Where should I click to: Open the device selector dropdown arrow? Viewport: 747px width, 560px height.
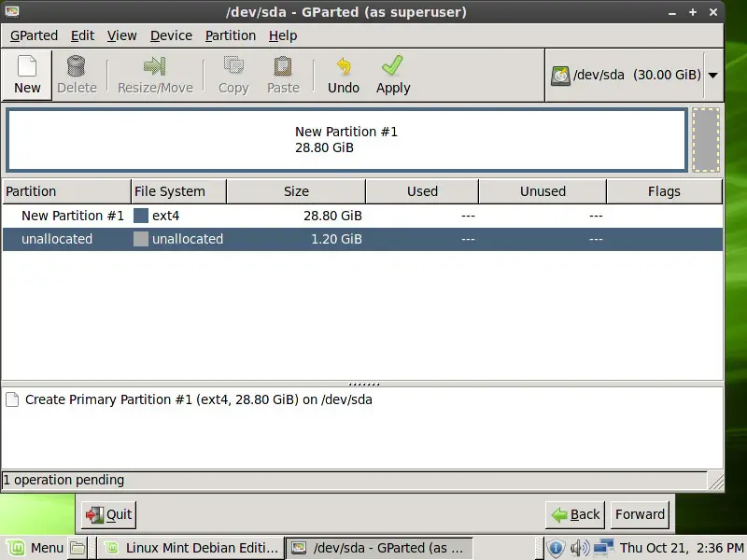tap(712, 76)
